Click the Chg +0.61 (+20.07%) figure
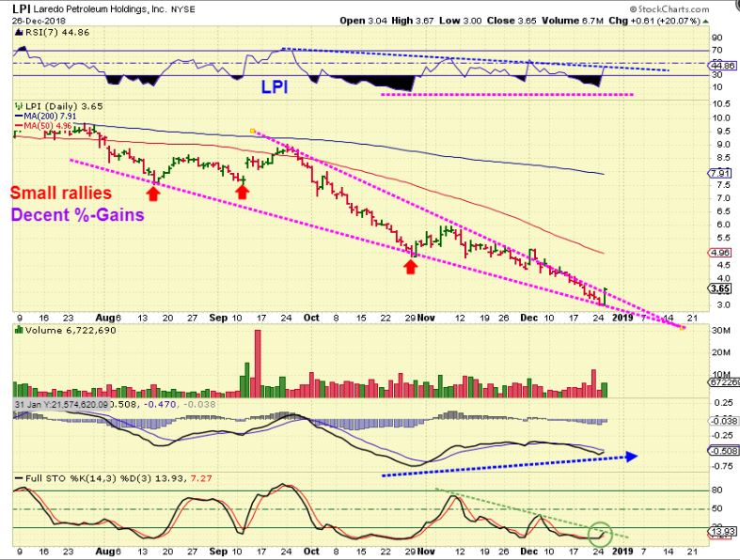Screen dimensions: 740x560 point(654,21)
